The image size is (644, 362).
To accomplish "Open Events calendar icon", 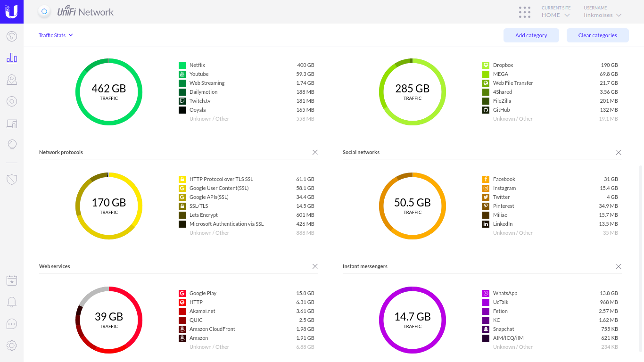I will pos(12,280).
